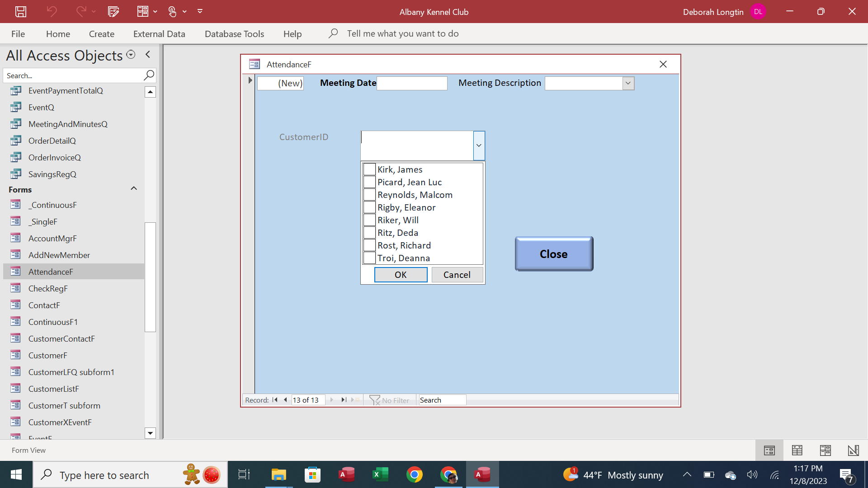Screen dimensions: 868x488
Task: Open the Meeting Description dropdown
Action: pos(628,83)
